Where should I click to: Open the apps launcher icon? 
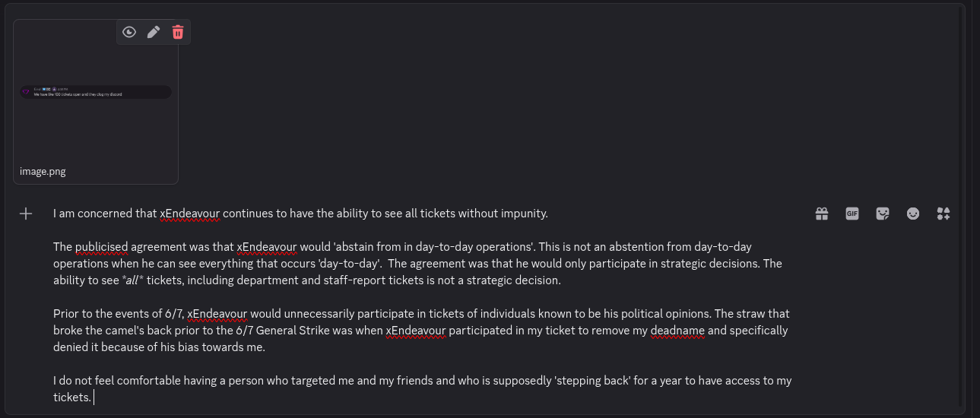pyautogui.click(x=944, y=214)
